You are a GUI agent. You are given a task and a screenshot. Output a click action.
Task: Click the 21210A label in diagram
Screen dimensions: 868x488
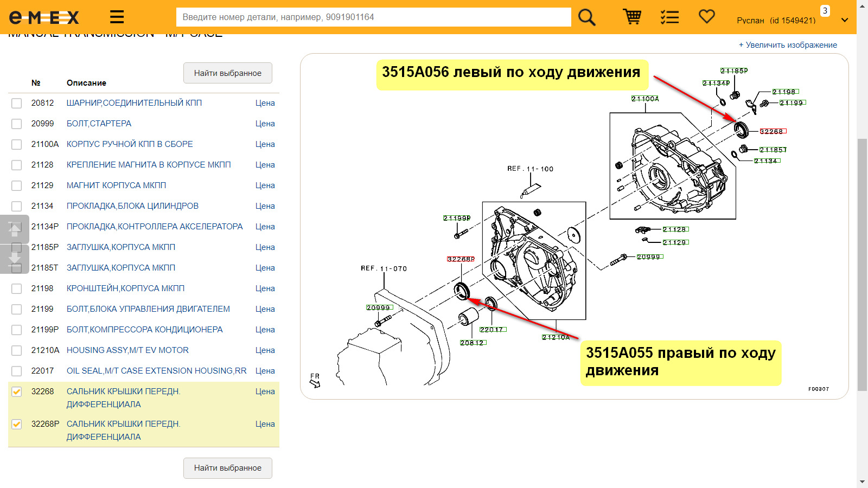click(556, 337)
